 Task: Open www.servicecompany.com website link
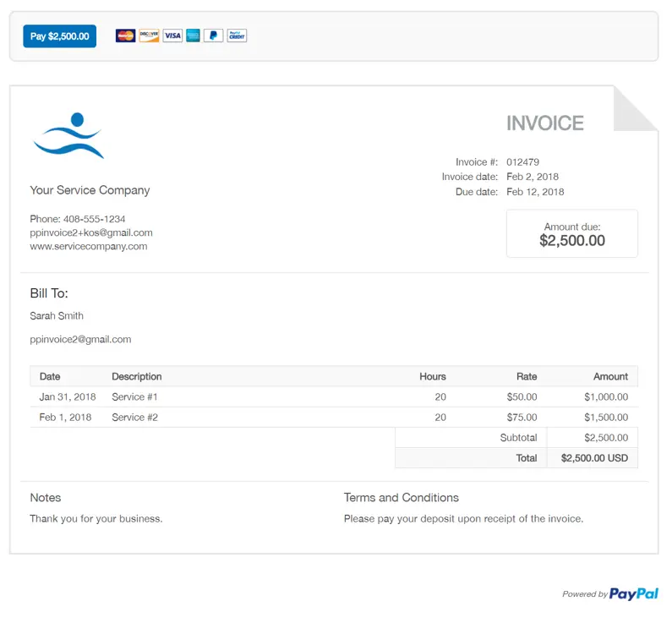pyautogui.click(x=89, y=246)
